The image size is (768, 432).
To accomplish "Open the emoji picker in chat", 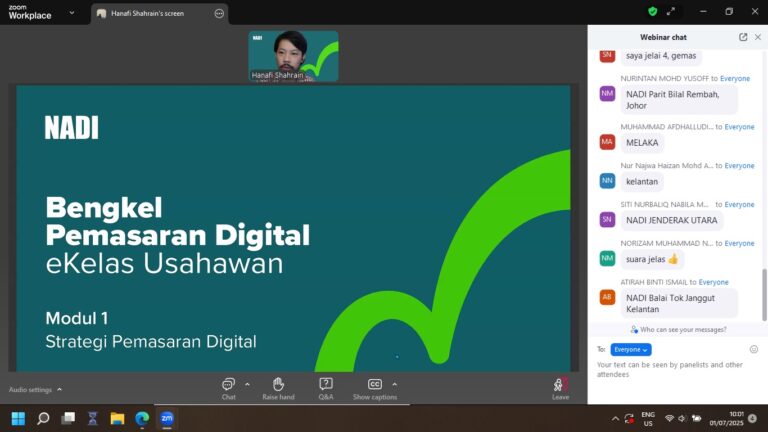I will [753, 349].
